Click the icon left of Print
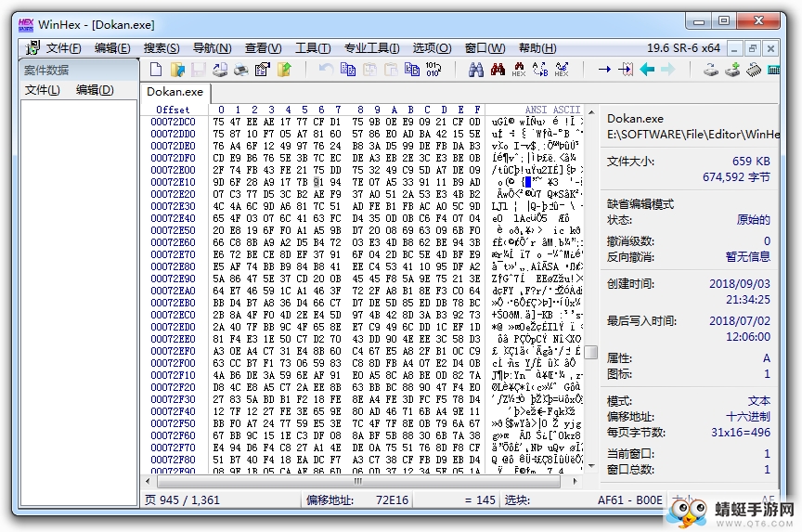The width and height of the screenshot is (802, 532). [x=220, y=69]
